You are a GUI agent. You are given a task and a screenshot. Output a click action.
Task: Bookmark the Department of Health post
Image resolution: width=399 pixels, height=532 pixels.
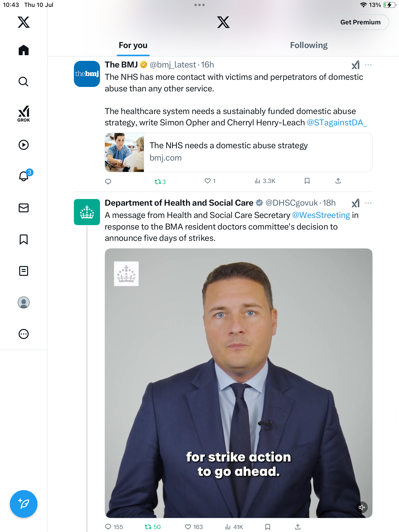coord(268,527)
